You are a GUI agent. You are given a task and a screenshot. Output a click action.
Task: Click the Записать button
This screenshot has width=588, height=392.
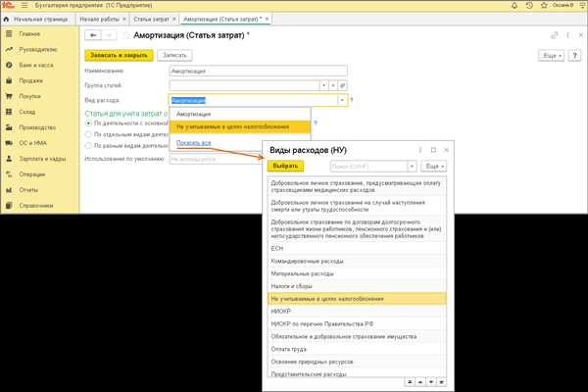click(174, 55)
